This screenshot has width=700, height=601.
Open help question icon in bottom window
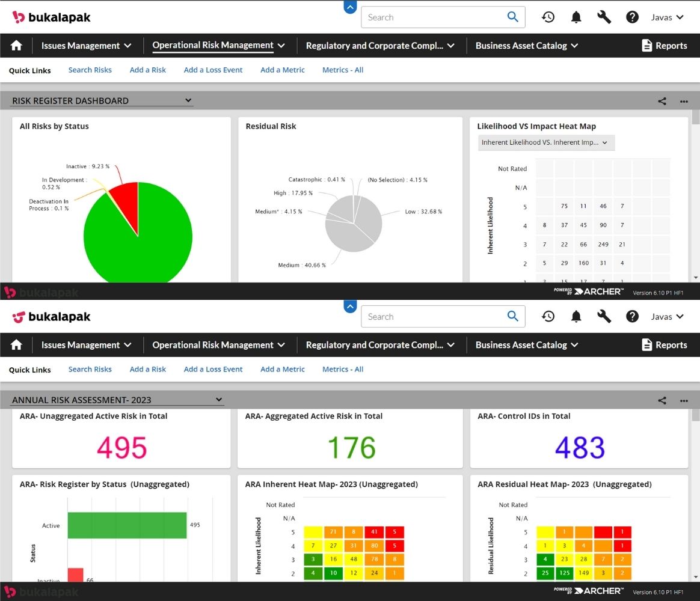pyautogui.click(x=632, y=317)
